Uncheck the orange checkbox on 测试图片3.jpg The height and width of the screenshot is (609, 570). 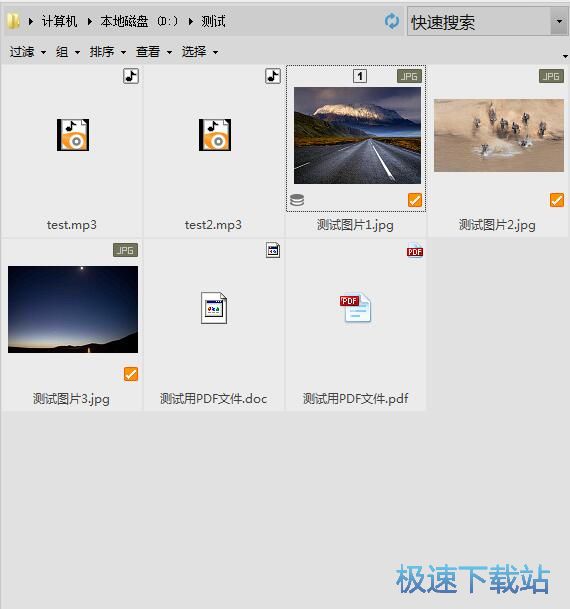(131, 374)
